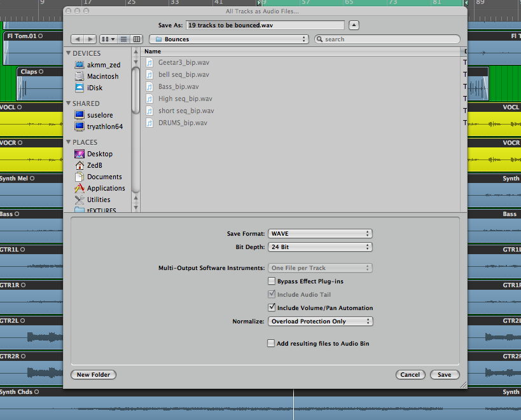The width and height of the screenshot is (521, 420).
Task: Click the New Folder button
Action: pos(94,374)
